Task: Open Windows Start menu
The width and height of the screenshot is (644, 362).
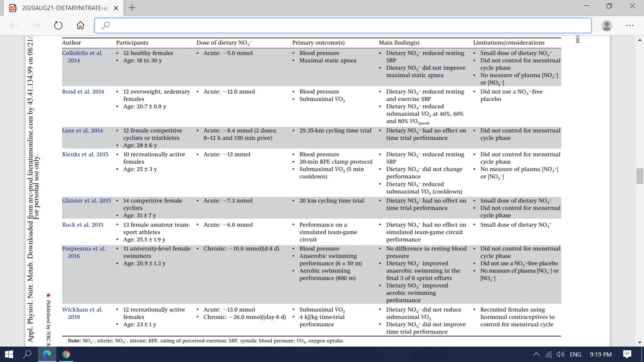Action: pyautogui.click(x=9, y=354)
